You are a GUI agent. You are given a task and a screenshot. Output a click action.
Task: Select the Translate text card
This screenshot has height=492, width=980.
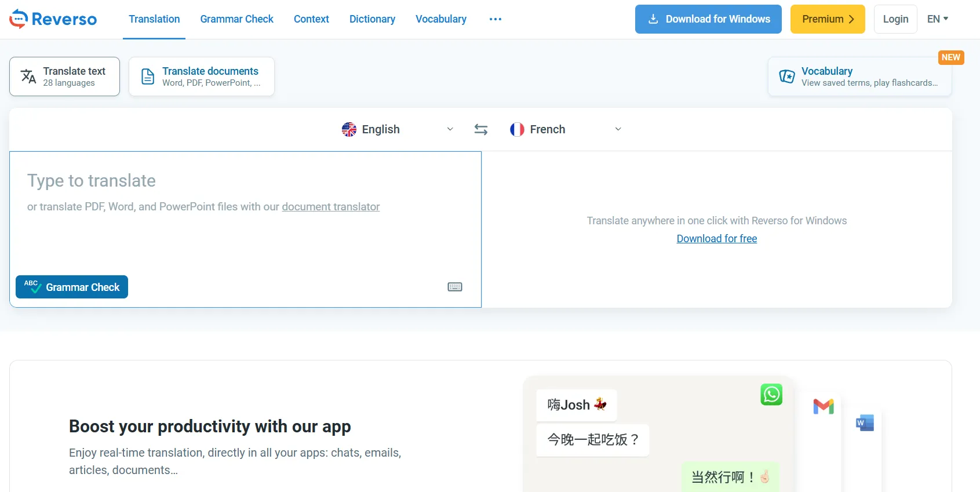tap(64, 76)
